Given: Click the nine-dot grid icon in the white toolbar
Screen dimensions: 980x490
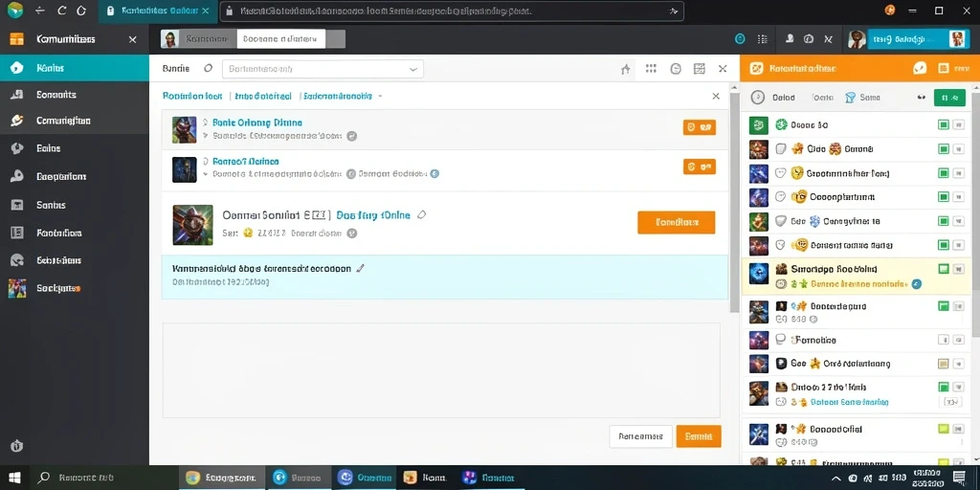Looking at the screenshot, I should click(x=651, y=69).
